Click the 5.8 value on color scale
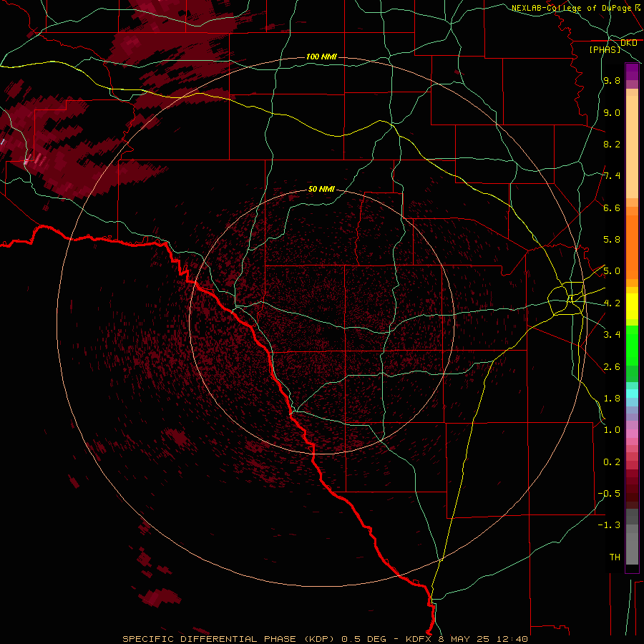The width and height of the screenshot is (644, 644). coord(612,240)
